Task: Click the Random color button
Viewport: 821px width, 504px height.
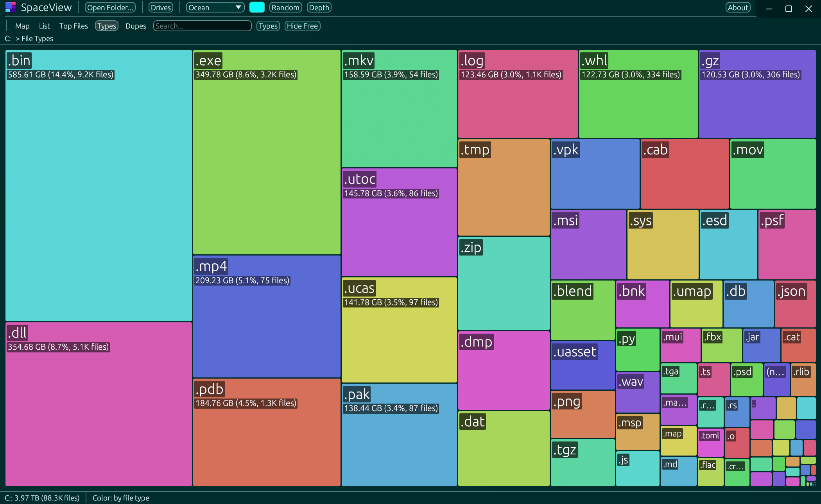Action: click(x=285, y=7)
